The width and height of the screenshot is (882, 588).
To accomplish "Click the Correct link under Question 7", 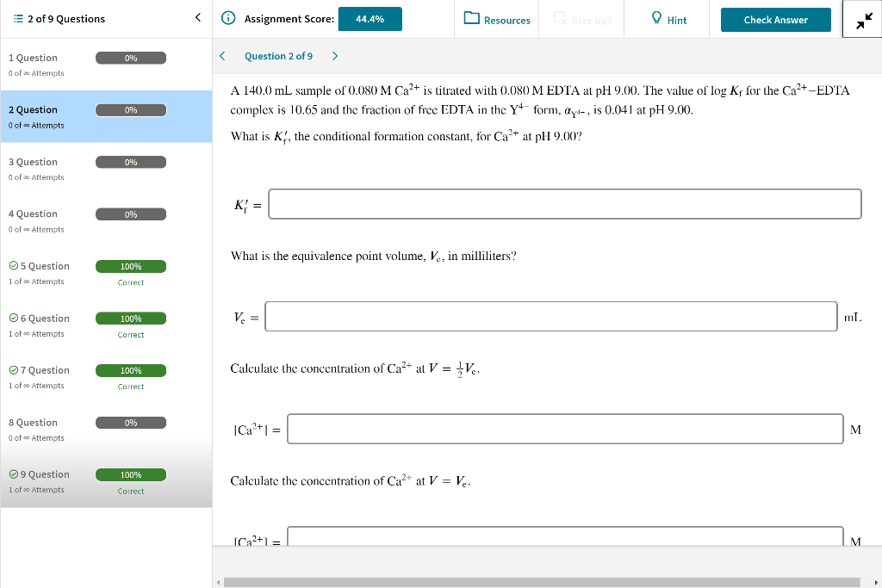I will [130, 387].
